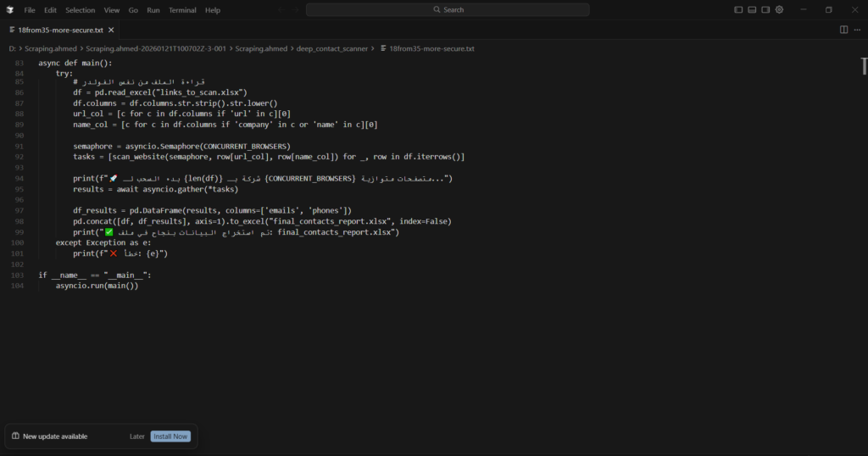Click line number 94
Screen dimensions: 868x456
(x=19, y=179)
